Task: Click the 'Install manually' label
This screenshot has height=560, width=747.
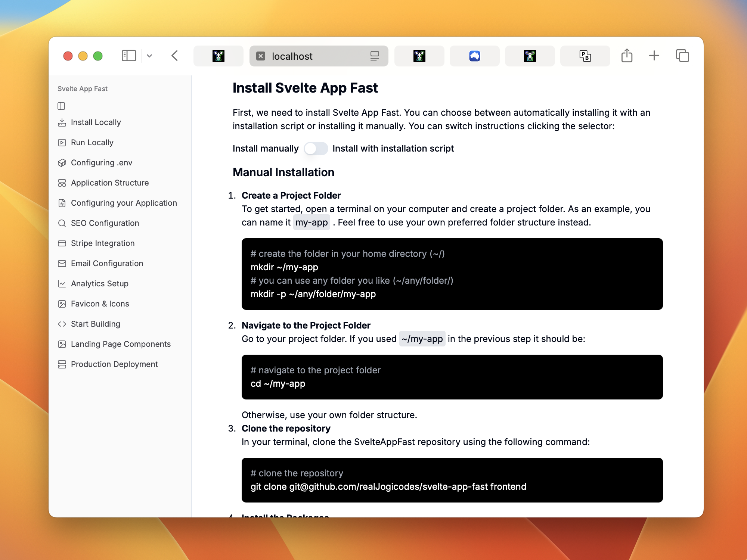Action: 266,149
